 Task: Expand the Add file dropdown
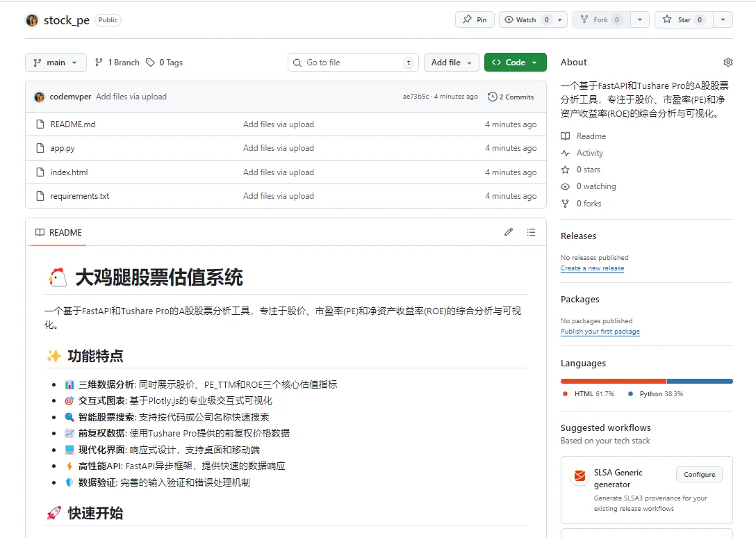click(452, 62)
